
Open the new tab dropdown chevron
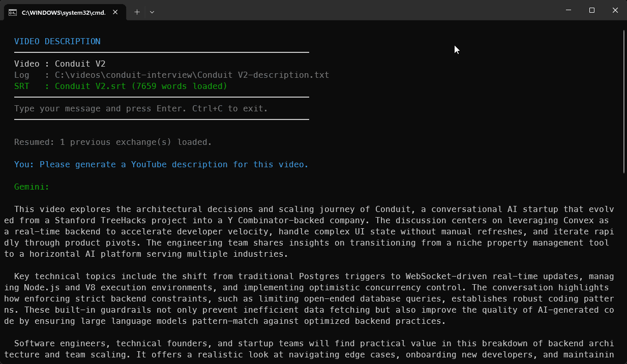coord(152,12)
